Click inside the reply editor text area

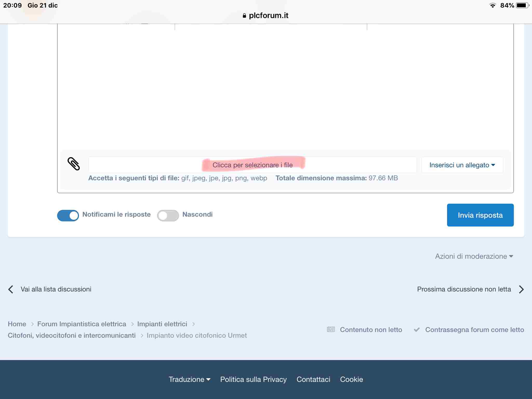pos(285,87)
